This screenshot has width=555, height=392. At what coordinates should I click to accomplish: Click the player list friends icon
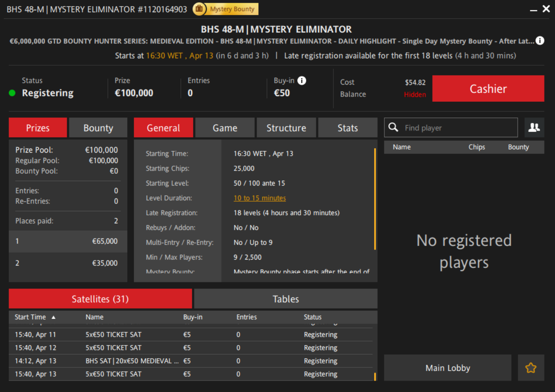pos(534,128)
